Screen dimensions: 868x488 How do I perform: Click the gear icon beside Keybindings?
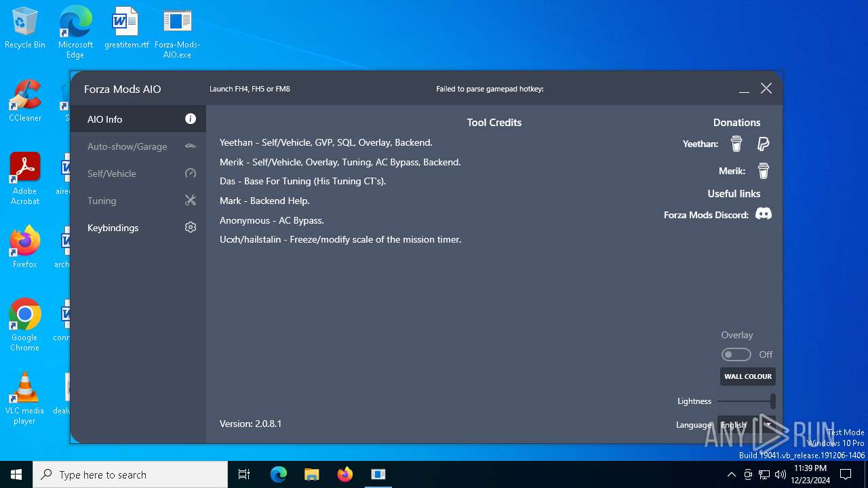pos(191,228)
